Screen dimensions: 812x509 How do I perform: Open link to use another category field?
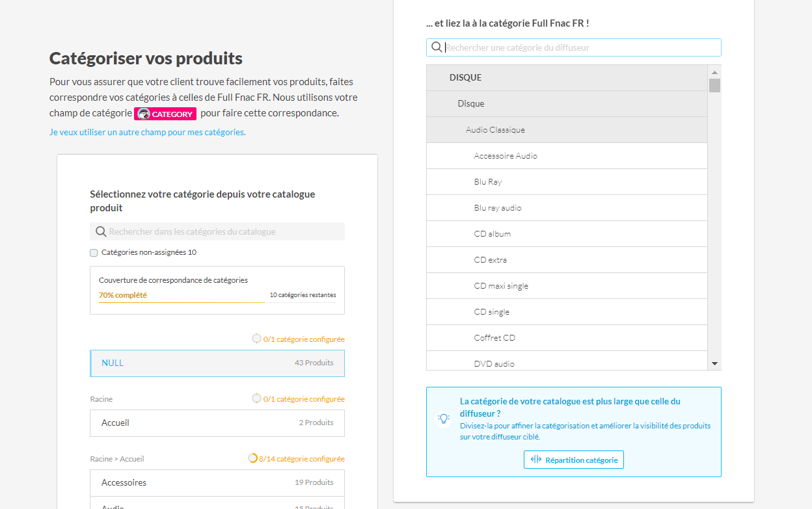coord(148,132)
